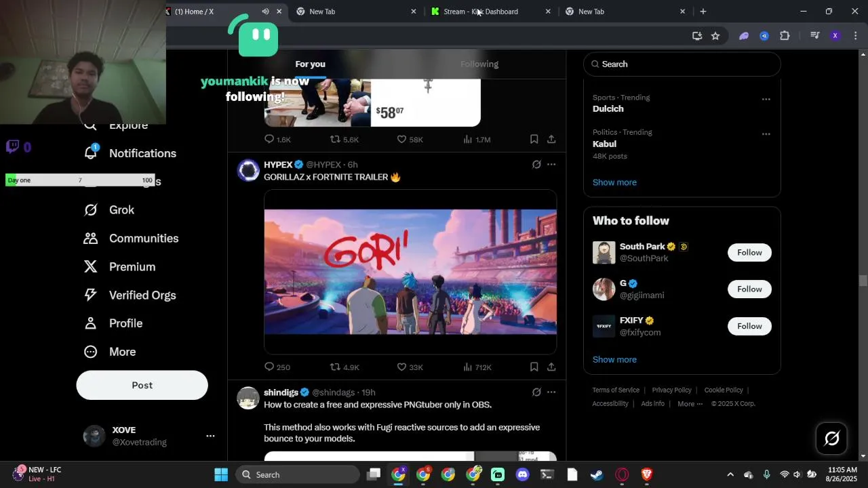Open more options on HYPEX post
The height and width of the screenshot is (488, 868).
(x=551, y=165)
